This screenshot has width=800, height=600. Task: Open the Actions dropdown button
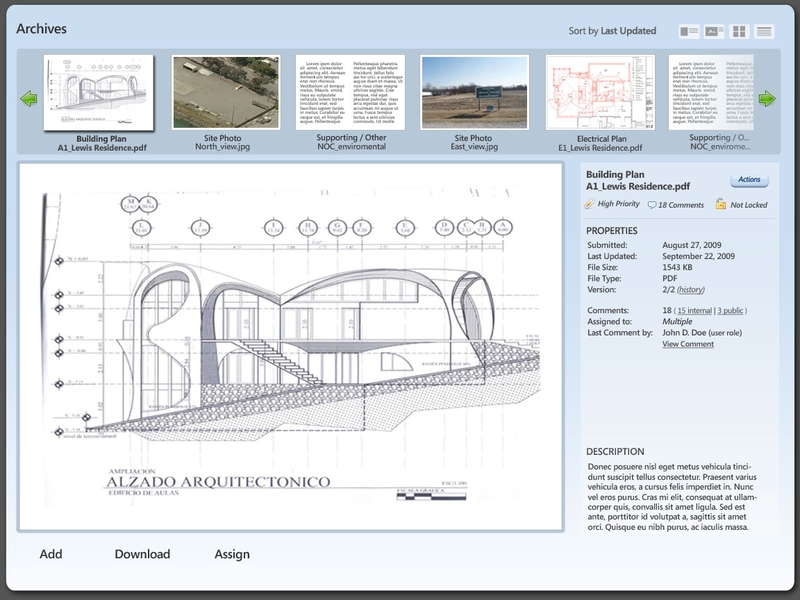749,180
